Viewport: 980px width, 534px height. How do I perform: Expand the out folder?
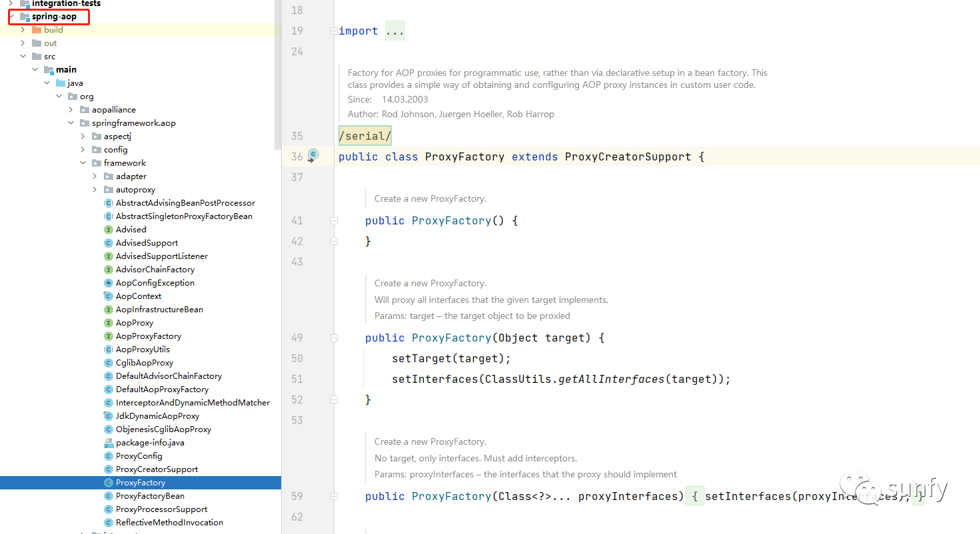pyautogui.click(x=23, y=43)
